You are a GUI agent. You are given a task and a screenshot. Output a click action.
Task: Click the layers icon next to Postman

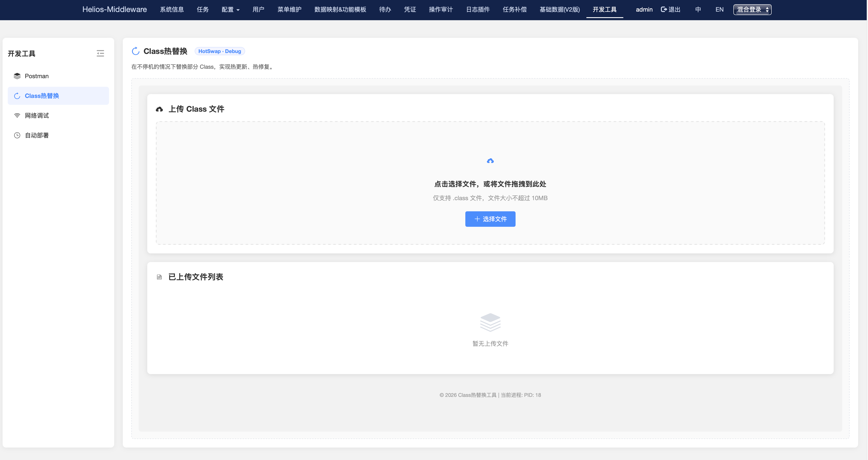17,76
